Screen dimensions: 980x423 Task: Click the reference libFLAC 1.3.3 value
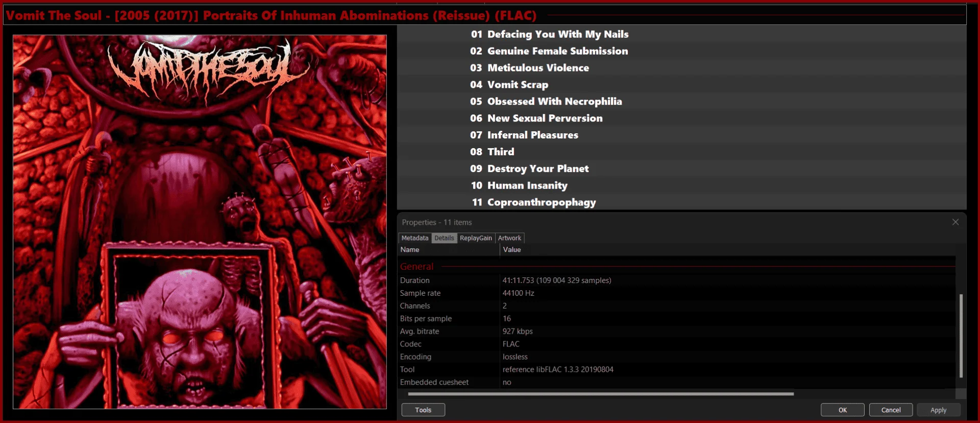coord(558,370)
